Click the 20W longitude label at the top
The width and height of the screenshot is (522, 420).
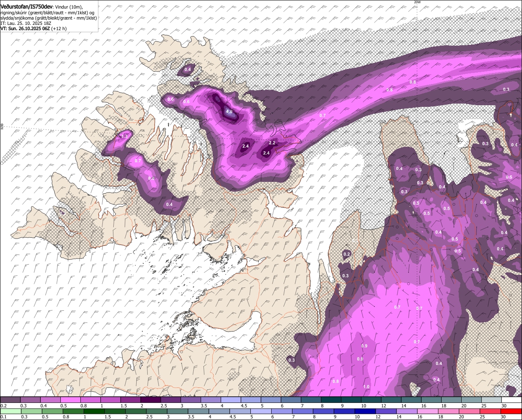[x=417, y=2]
